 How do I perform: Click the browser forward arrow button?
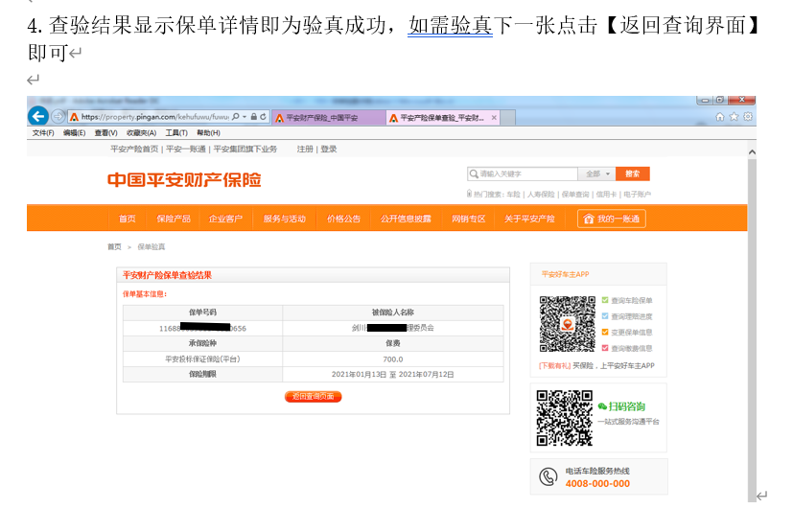tap(58, 117)
